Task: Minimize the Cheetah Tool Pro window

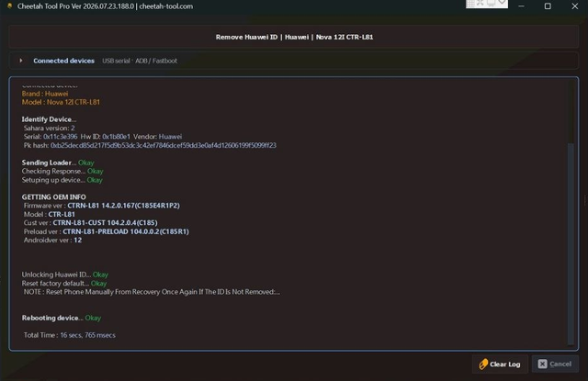Action: pos(521,6)
